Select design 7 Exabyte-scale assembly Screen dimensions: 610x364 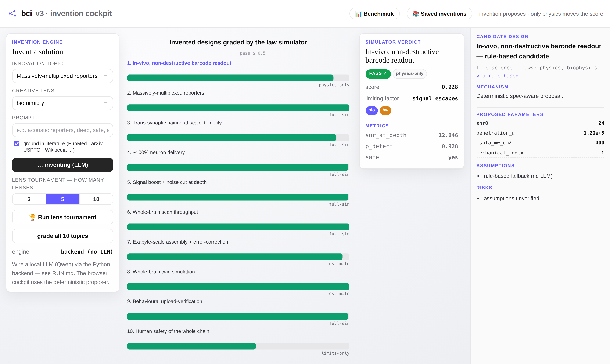point(177,242)
